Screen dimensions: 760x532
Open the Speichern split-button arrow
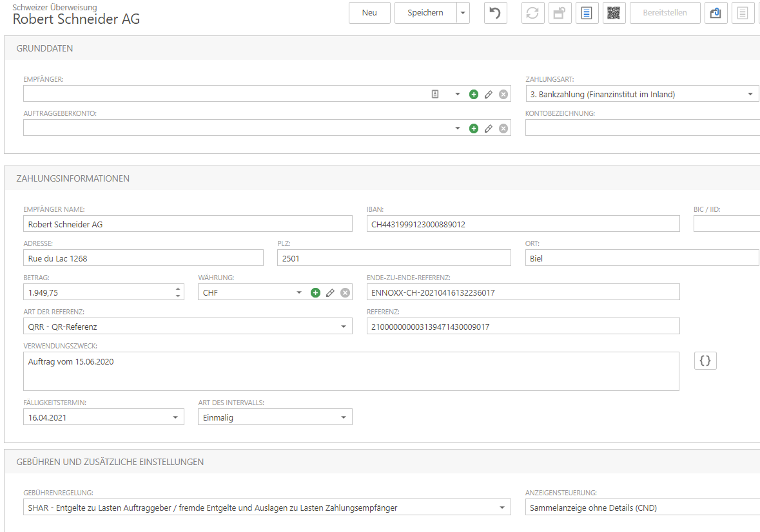coord(463,13)
